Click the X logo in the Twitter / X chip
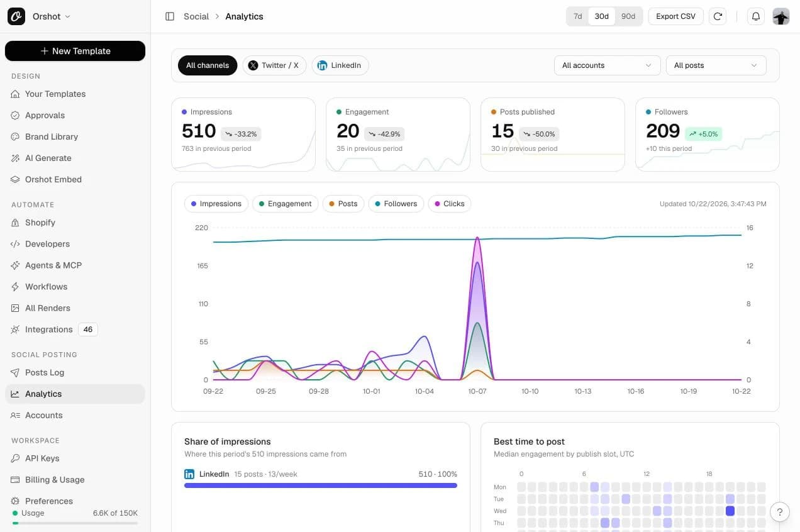The width and height of the screenshot is (800, 532). pyautogui.click(x=253, y=65)
